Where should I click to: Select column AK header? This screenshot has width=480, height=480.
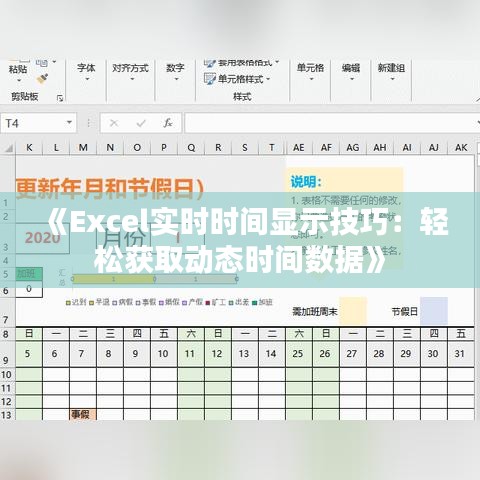coord(461,148)
